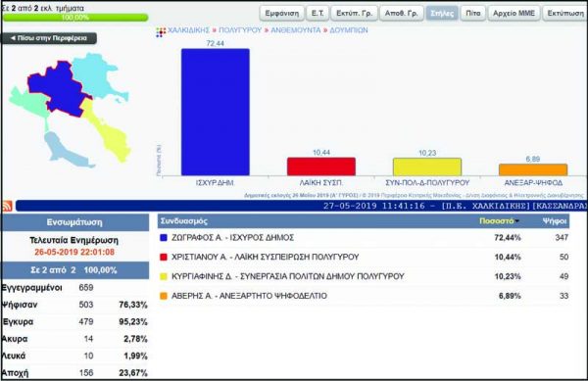Viewport: 588px width, 381px height.
Task: Open the Αρχείο ΜΜΕ button
Action: [514, 13]
